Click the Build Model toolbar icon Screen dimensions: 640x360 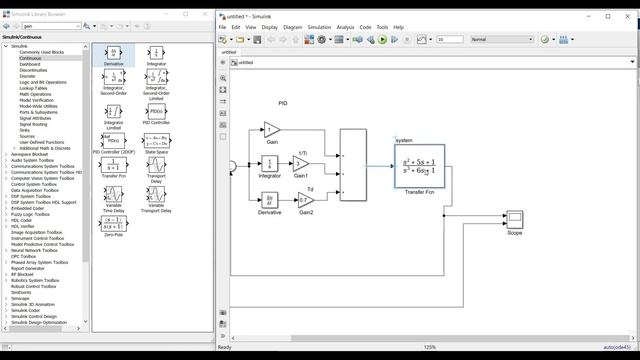coord(564,40)
